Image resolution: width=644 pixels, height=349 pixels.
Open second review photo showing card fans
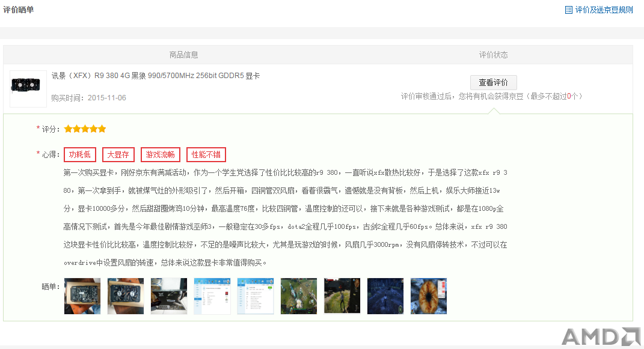pyautogui.click(x=126, y=296)
